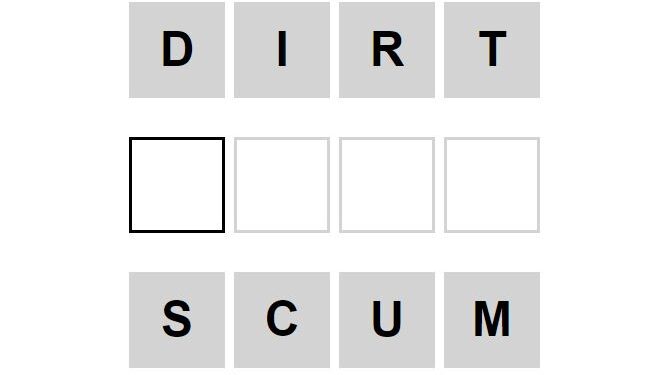The height and width of the screenshot is (375, 665).
Task: Click the empty box above letter C
Action: tap(282, 185)
